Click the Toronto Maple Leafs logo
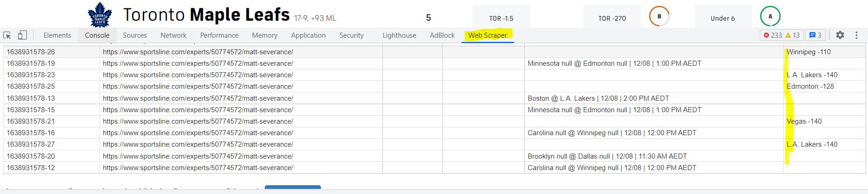 coord(100,15)
